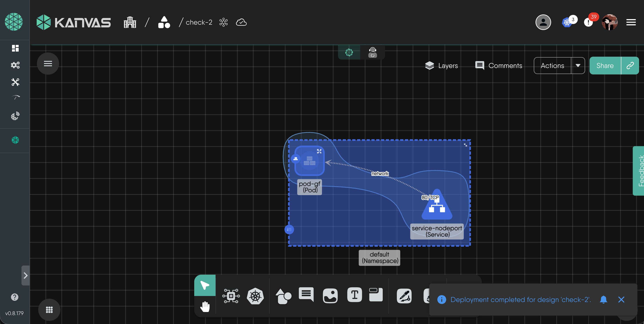644x324 pixels.
Task: Click the Share button
Action: [x=605, y=66]
